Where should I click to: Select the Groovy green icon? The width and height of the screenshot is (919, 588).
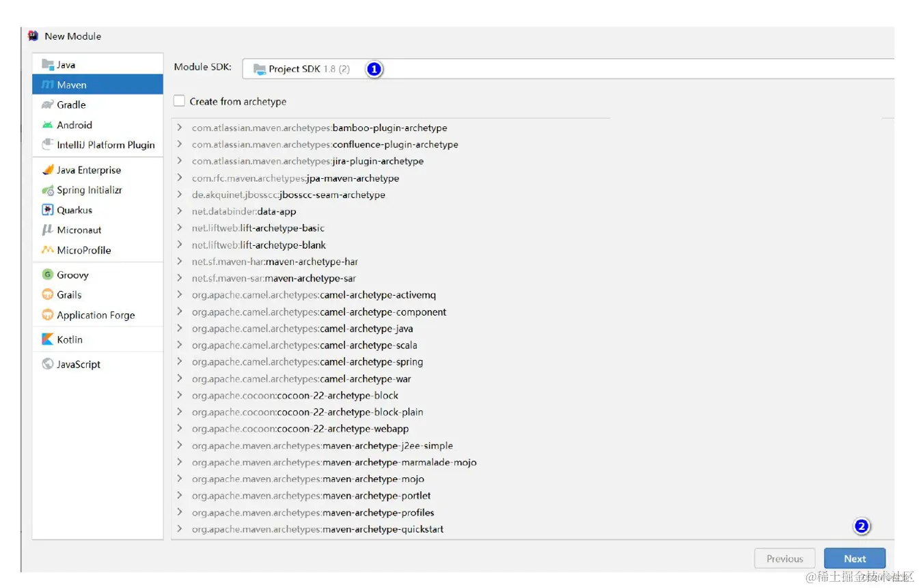point(48,275)
